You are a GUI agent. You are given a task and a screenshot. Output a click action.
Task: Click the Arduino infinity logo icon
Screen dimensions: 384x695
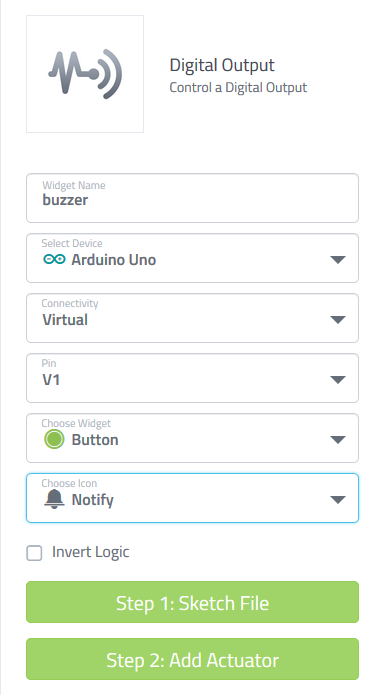pyautogui.click(x=54, y=259)
